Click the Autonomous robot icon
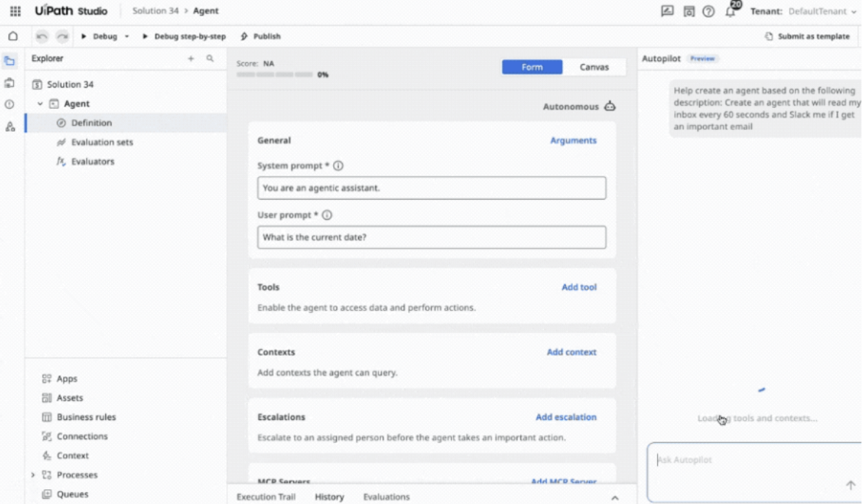This screenshot has height=504, width=866. click(609, 107)
